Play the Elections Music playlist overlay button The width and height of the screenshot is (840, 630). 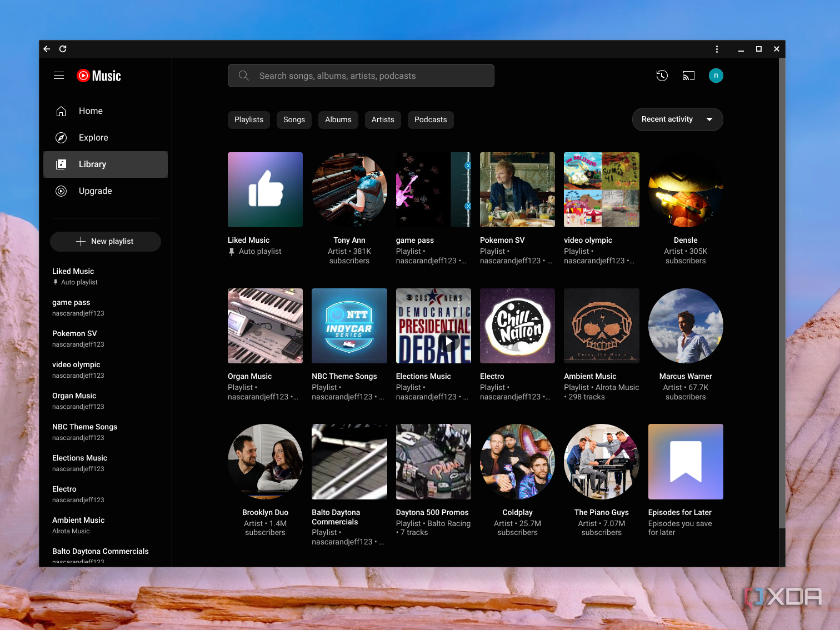[449, 342]
